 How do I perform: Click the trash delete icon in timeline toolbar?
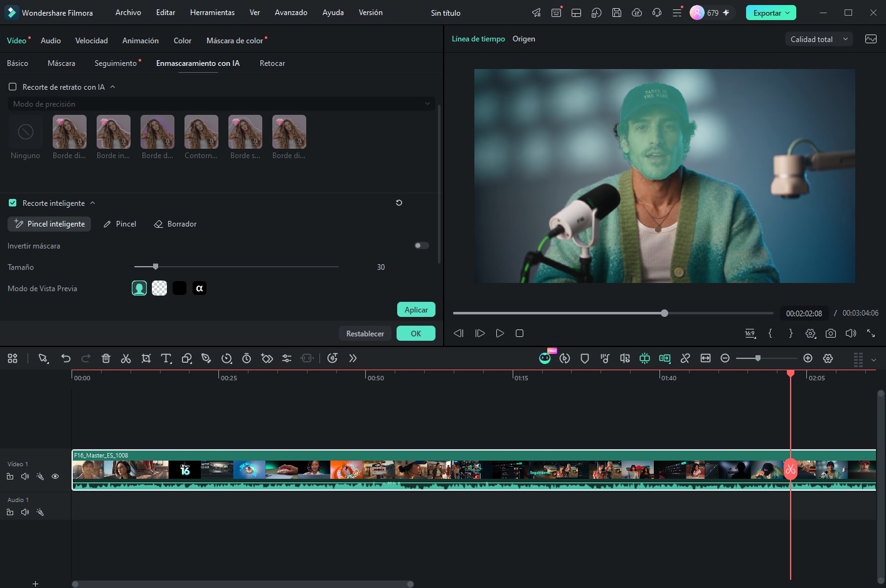[x=106, y=358]
